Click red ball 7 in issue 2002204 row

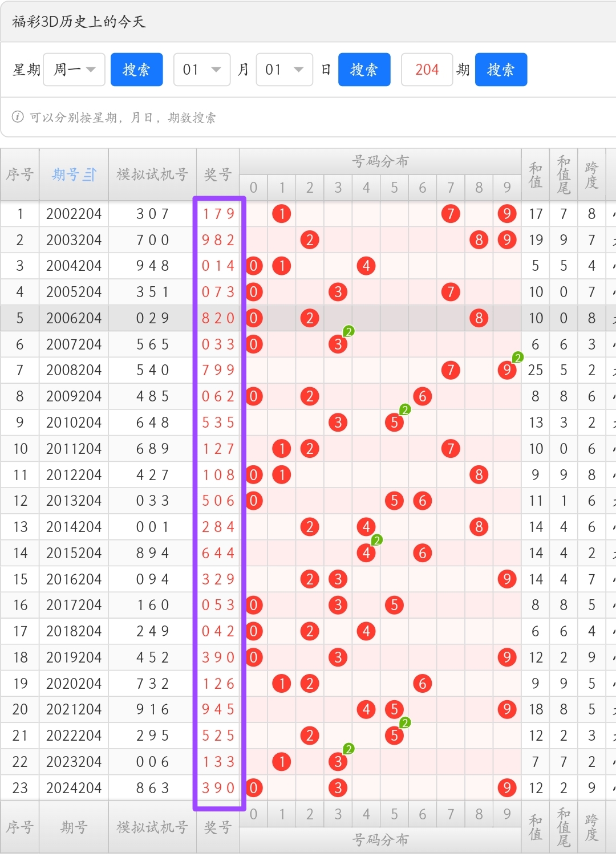tap(451, 214)
